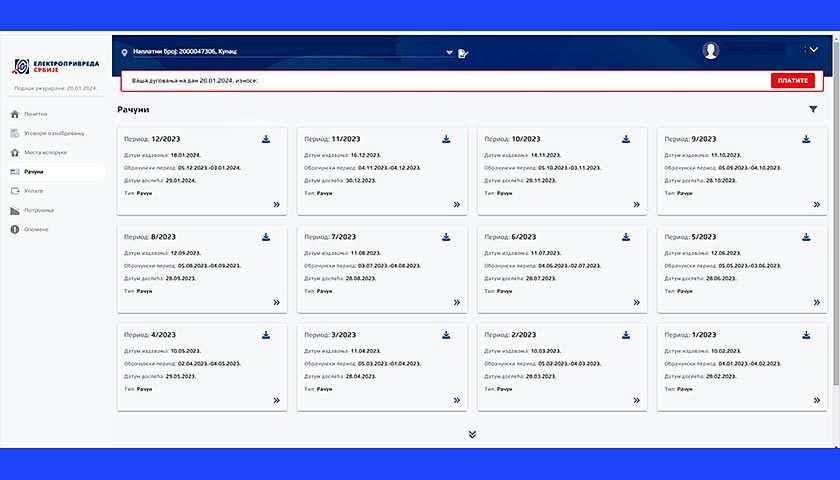Screen dimensions: 840x480
Task: Open details arrows for period 6/2023
Action: coord(636,303)
